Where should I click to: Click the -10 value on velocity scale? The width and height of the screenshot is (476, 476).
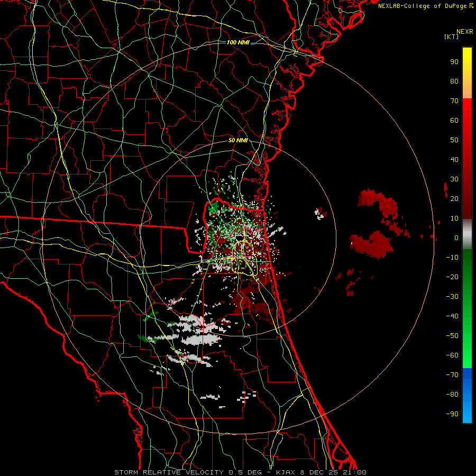tap(452, 258)
